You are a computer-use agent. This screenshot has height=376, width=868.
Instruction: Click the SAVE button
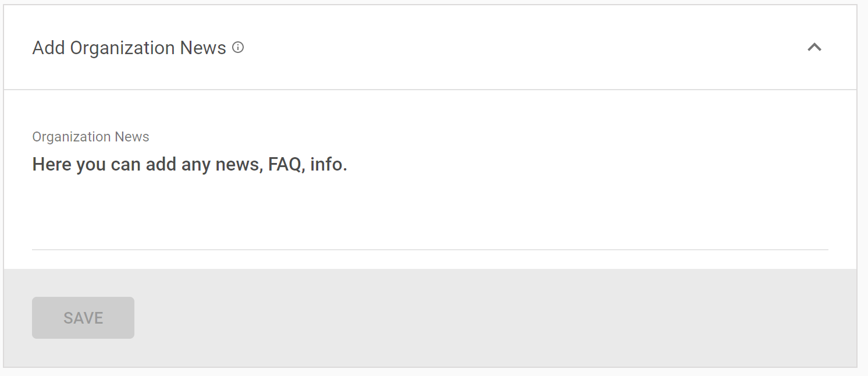(x=83, y=318)
